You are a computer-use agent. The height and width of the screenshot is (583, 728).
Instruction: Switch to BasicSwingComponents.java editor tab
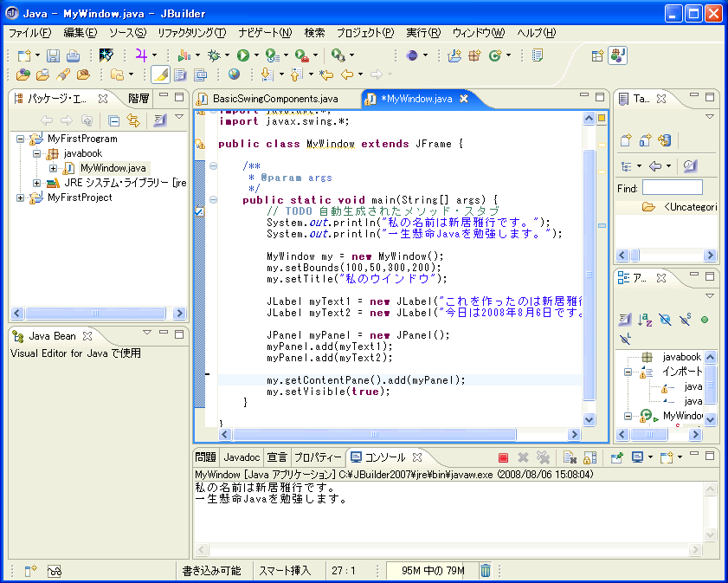[274, 99]
